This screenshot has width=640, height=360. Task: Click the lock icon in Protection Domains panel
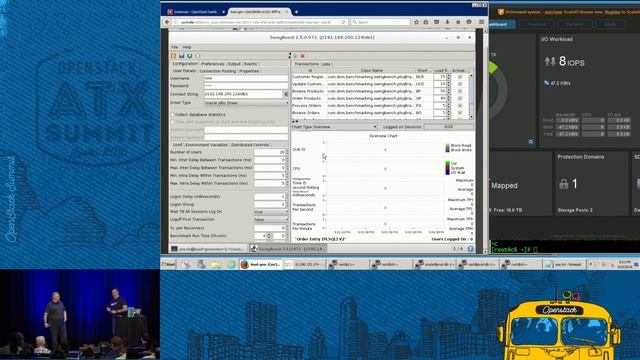click(564, 184)
